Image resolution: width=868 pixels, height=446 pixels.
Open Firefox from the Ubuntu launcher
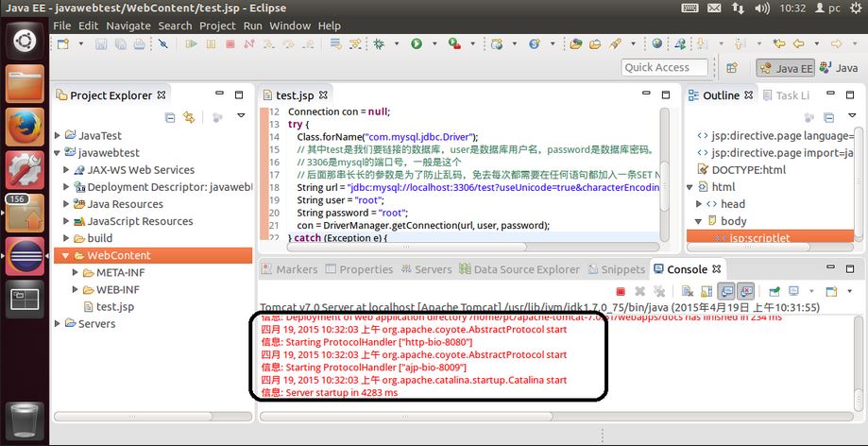25,127
